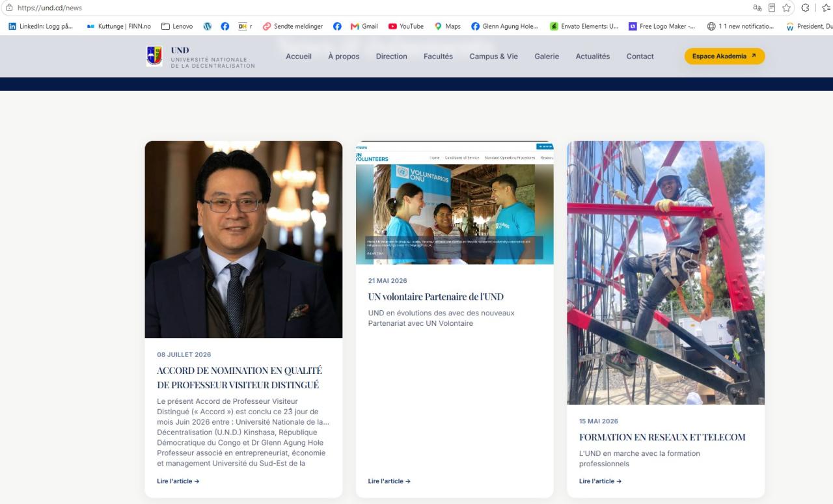The height and width of the screenshot is (504, 833).
Task: Open the Maps bookmark
Action: 448,27
